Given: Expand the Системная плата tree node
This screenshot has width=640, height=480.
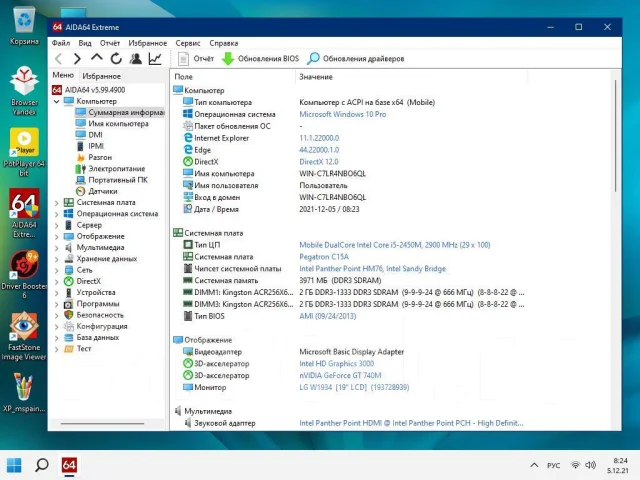Looking at the screenshot, I should (x=57, y=202).
